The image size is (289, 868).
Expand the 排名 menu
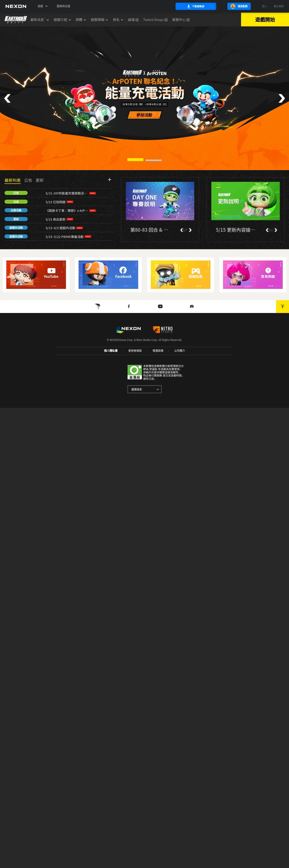118,20
